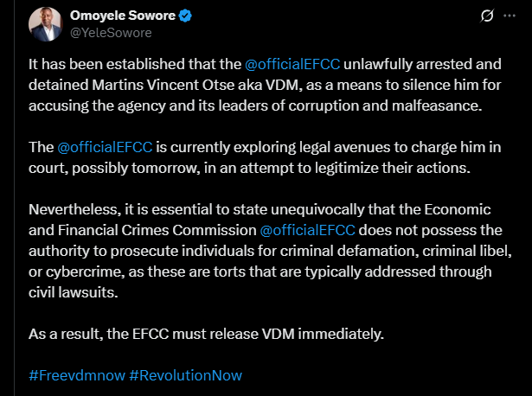Viewport: 532px width, 396px height.
Task: Open the #Freevdmnow hashtag
Action: pos(75,375)
